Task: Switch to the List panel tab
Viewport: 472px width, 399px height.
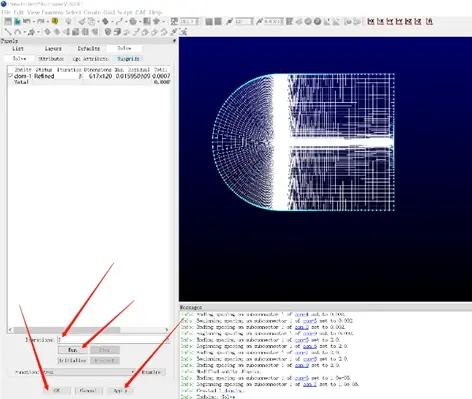Action: (18, 49)
